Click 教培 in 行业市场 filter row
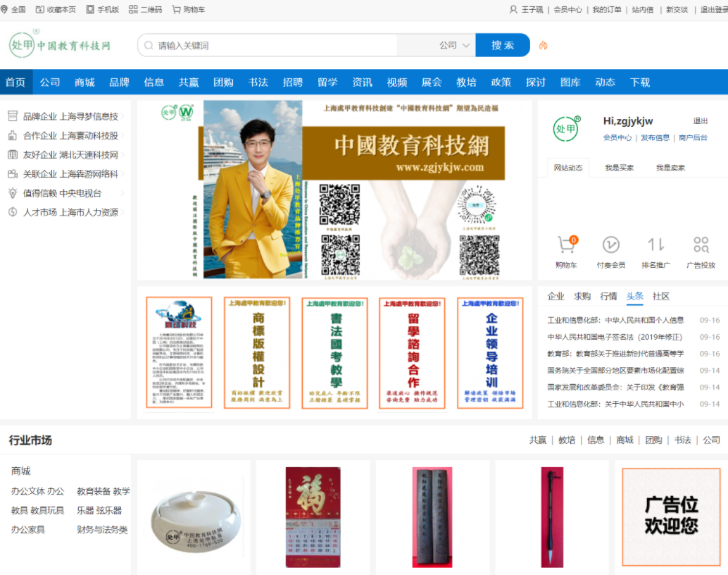The height and width of the screenshot is (575, 728). 567,440
